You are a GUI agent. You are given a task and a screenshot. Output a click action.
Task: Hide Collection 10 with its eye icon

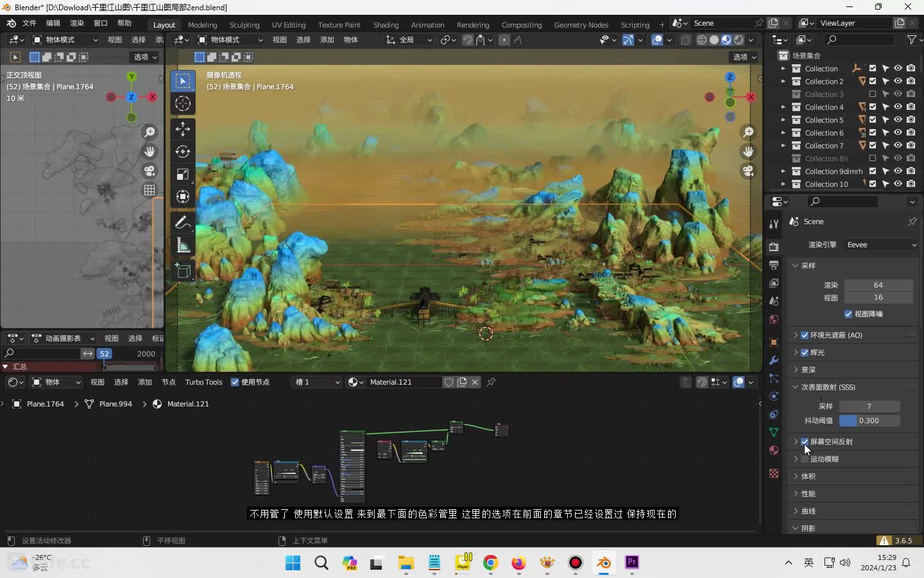pos(898,184)
